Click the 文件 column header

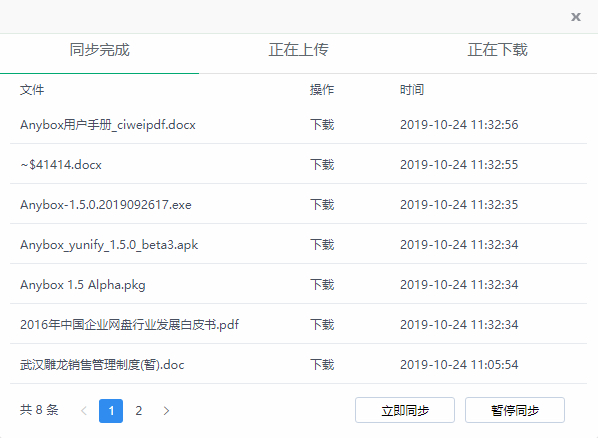pos(32,90)
